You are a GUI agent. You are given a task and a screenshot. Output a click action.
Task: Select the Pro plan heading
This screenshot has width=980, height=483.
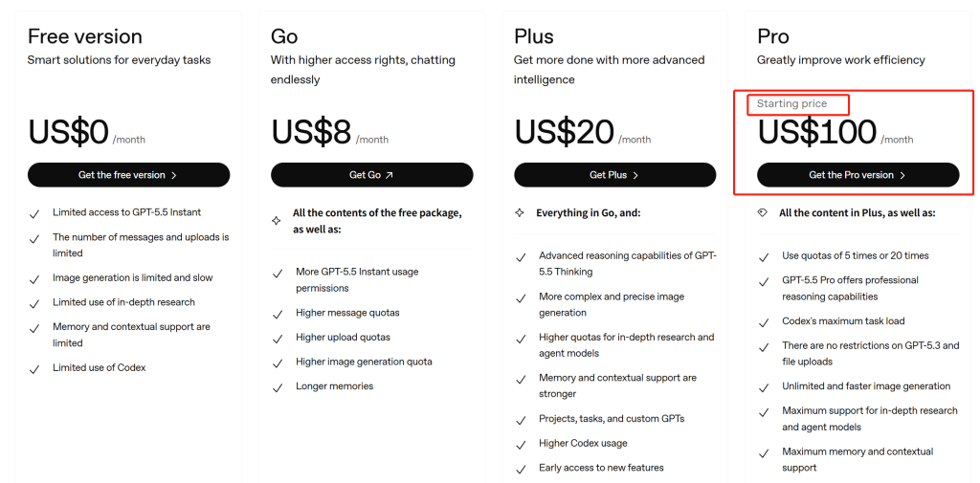coord(773,36)
